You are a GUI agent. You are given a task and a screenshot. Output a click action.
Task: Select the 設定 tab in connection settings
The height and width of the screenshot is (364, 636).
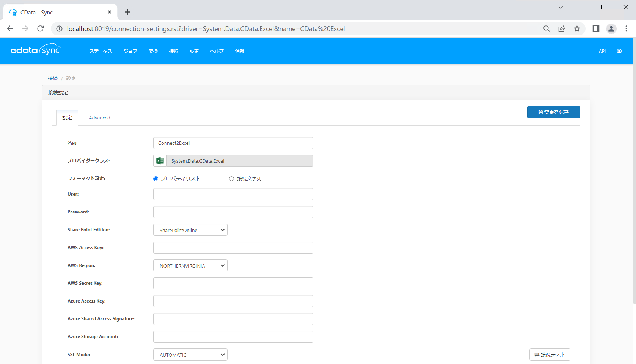click(x=67, y=118)
